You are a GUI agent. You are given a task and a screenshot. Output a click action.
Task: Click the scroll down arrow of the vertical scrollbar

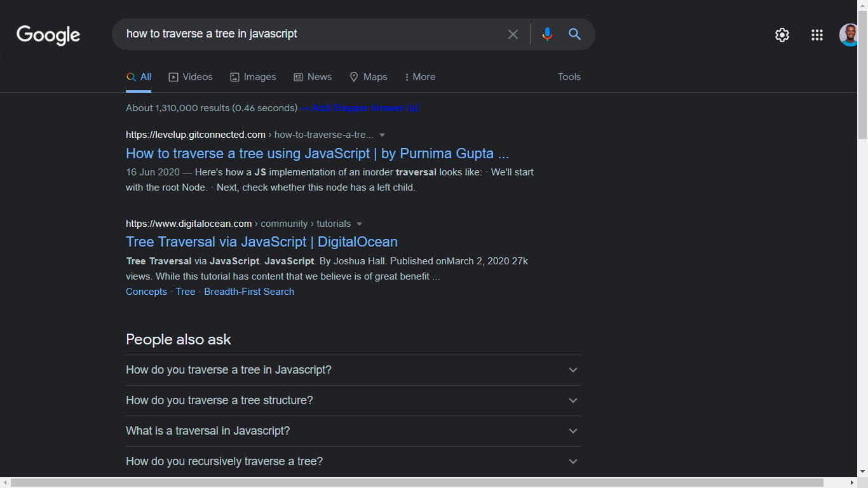tap(862, 472)
